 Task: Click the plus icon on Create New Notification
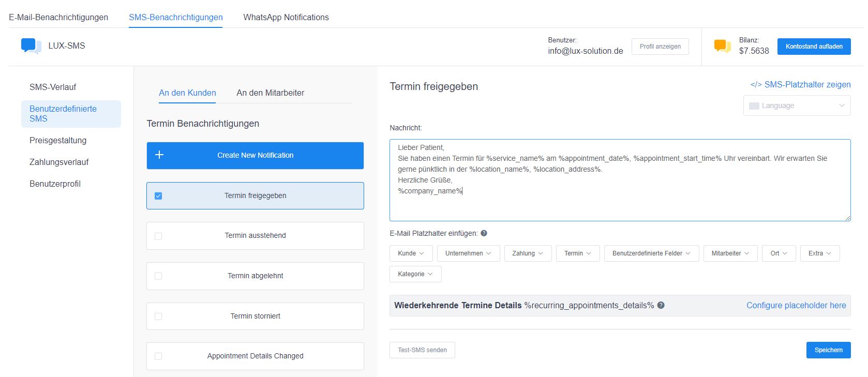[159, 155]
